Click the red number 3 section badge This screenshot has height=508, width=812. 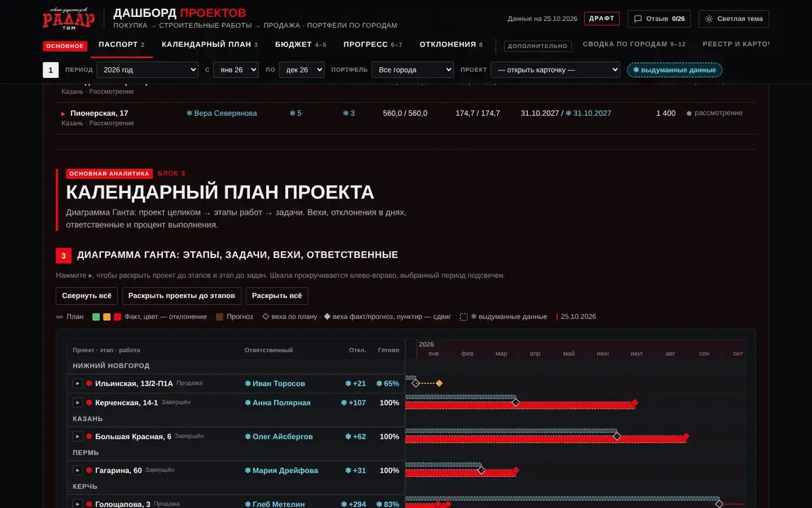pos(64,255)
